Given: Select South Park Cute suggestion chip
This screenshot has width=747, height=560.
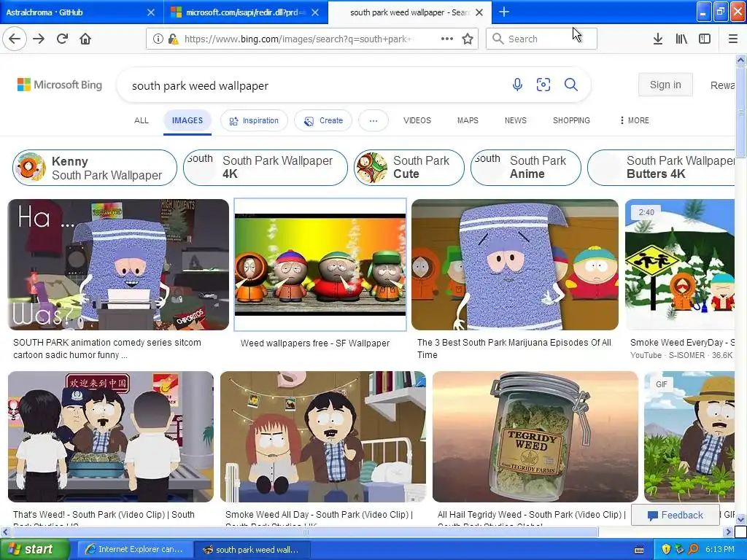Looking at the screenshot, I should (409, 168).
